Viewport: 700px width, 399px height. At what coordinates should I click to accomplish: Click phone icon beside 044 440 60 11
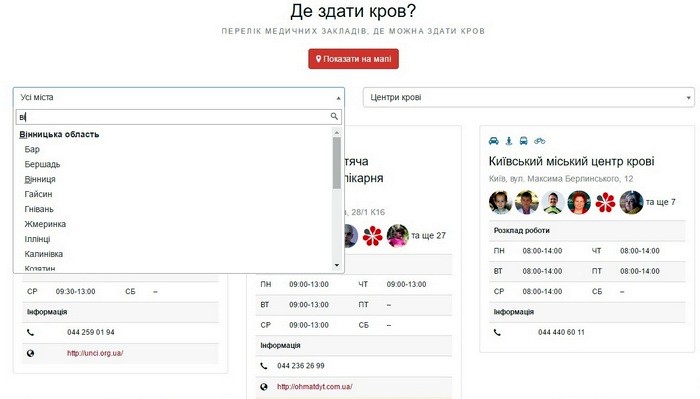pos(497,332)
